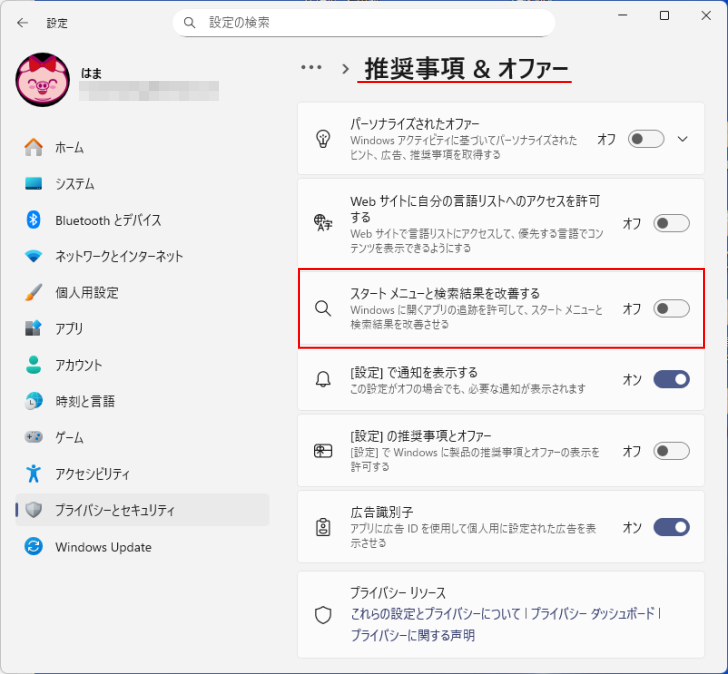Click the search magnifier icon
728x674 pixels.
189,22
